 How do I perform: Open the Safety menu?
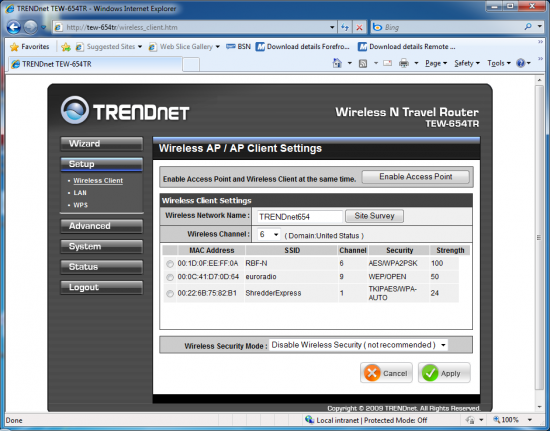click(x=467, y=63)
